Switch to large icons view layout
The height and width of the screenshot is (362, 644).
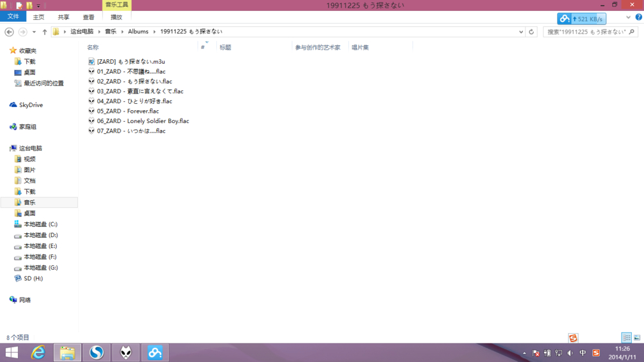tap(637, 338)
